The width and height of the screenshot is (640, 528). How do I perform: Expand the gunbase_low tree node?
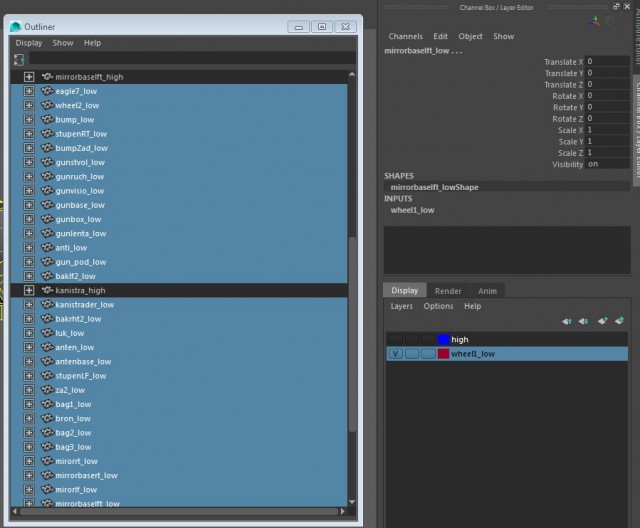tap(29, 219)
